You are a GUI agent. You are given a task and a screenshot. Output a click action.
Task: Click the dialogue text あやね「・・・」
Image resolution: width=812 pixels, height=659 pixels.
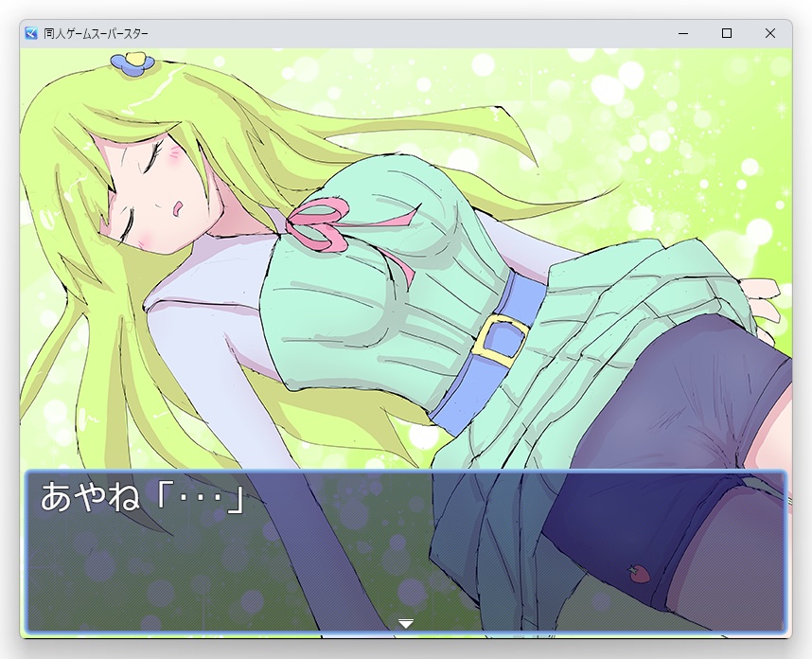pos(142,497)
